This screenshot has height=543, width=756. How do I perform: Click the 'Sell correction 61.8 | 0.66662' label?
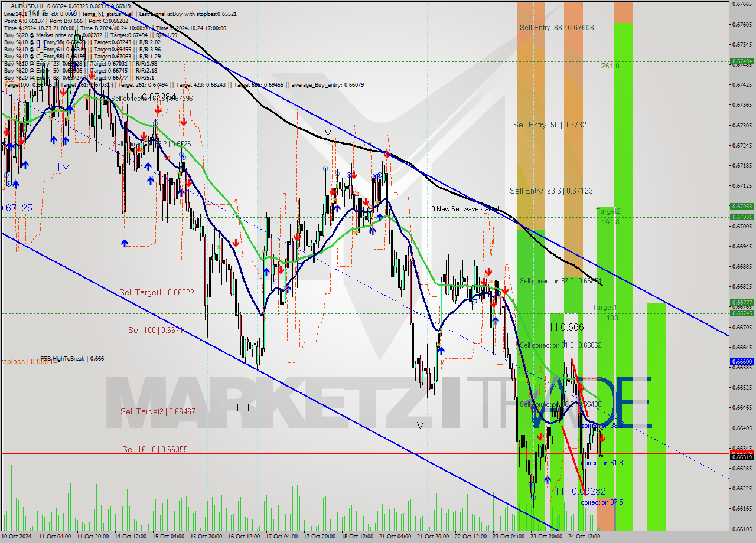coord(561,345)
